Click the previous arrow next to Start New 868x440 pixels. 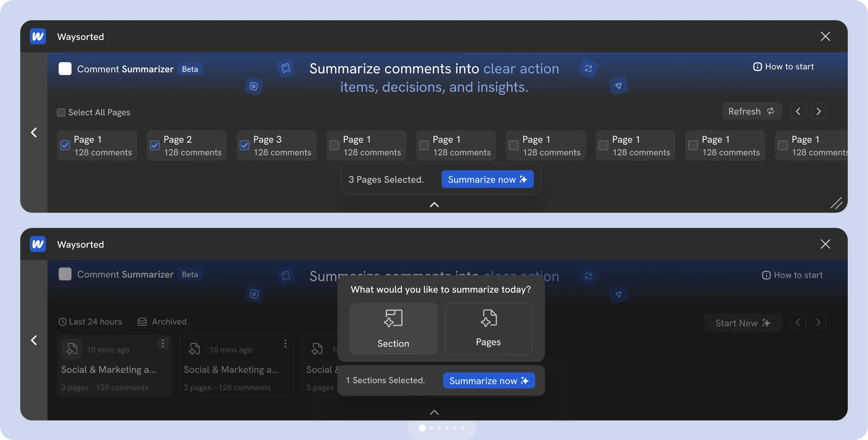[x=798, y=322]
